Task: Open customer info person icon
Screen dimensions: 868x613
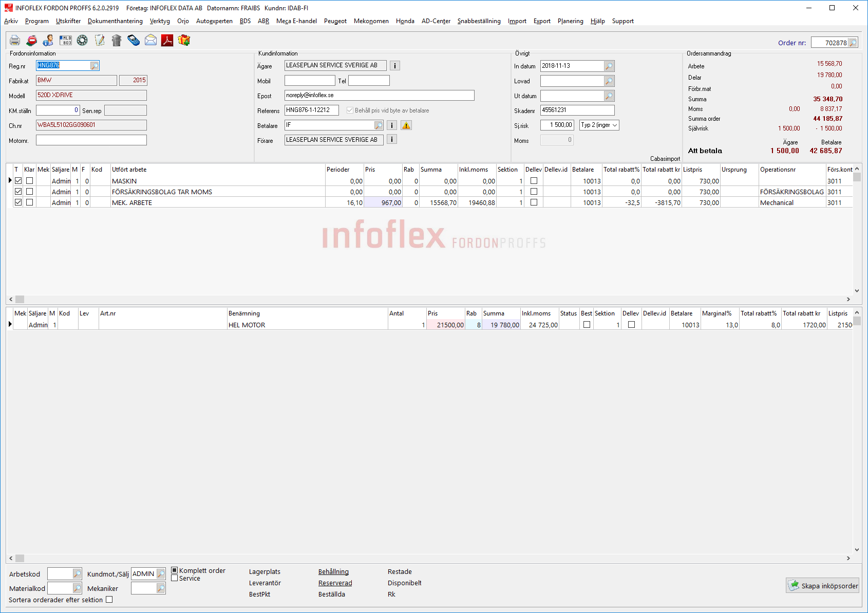Action: pos(49,40)
